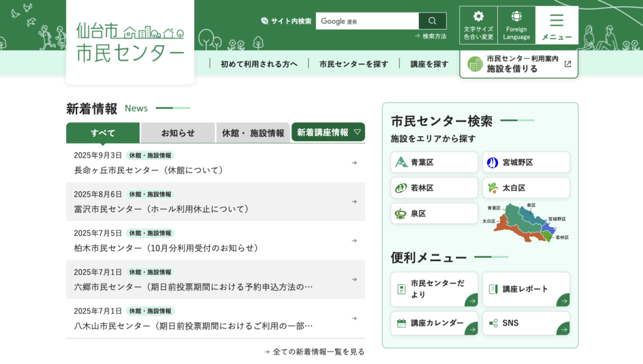Choose 太白区 ward button
Screen dimensions: 643x364
click(x=526, y=188)
